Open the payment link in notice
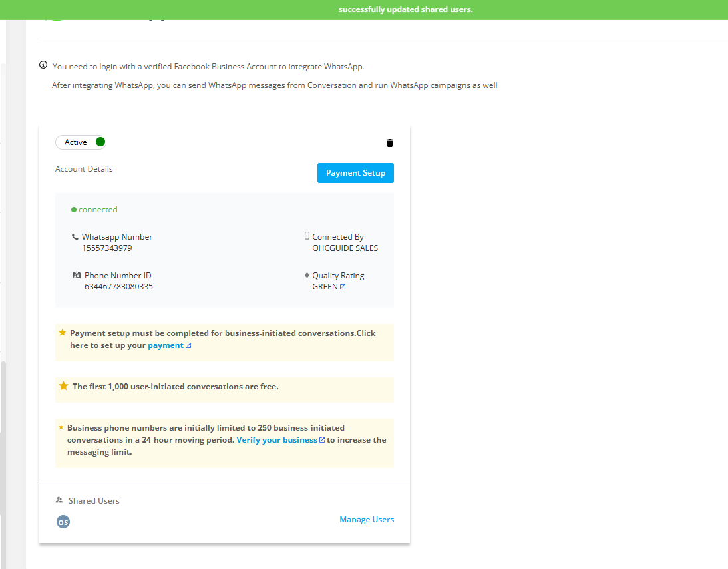Image resolution: width=728 pixels, height=569 pixels. (x=165, y=345)
